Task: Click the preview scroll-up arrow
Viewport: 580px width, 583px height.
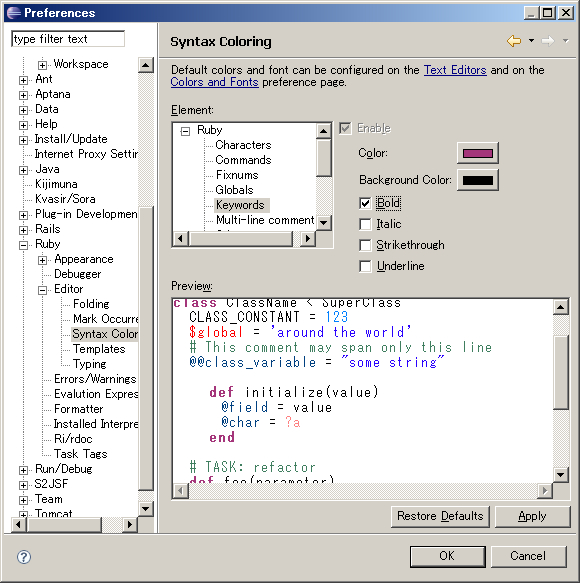Action: click(560, 307)
